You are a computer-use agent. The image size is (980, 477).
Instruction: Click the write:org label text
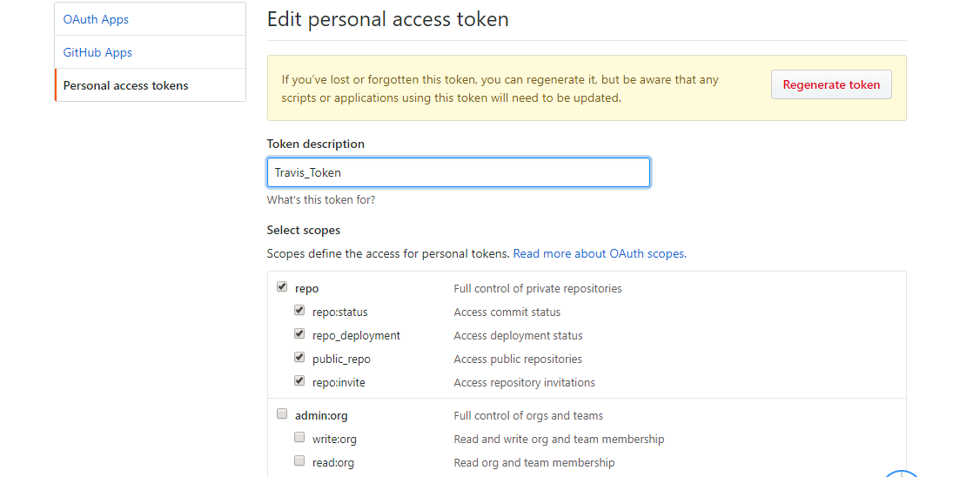[x=334, y=439]
